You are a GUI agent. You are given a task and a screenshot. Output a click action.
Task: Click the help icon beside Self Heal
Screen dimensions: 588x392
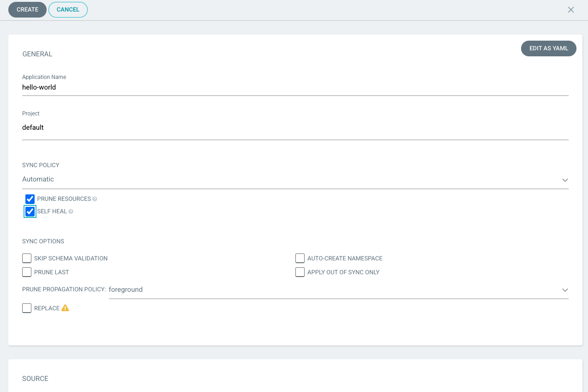pos(71,211)
